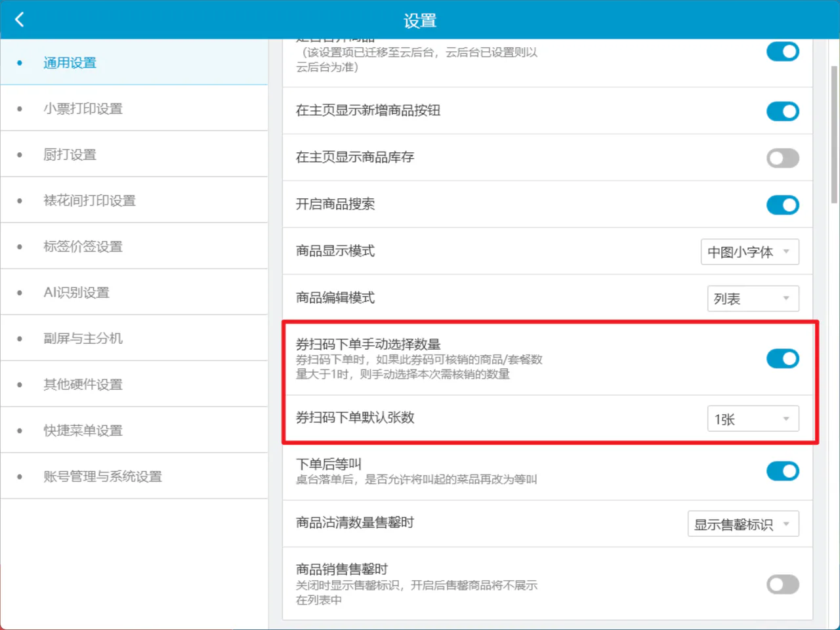Open AI识别设置 section

134,292
